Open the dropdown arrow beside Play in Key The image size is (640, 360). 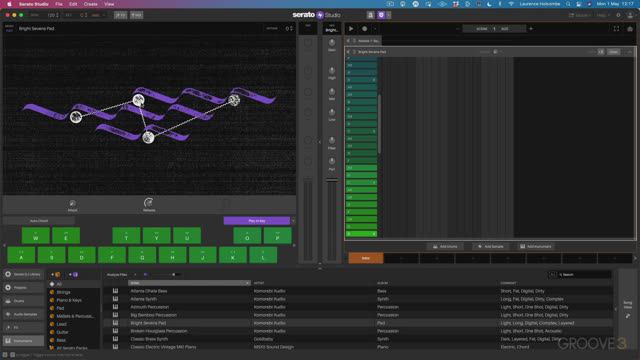pyautogui.click(x=293, y=221)
